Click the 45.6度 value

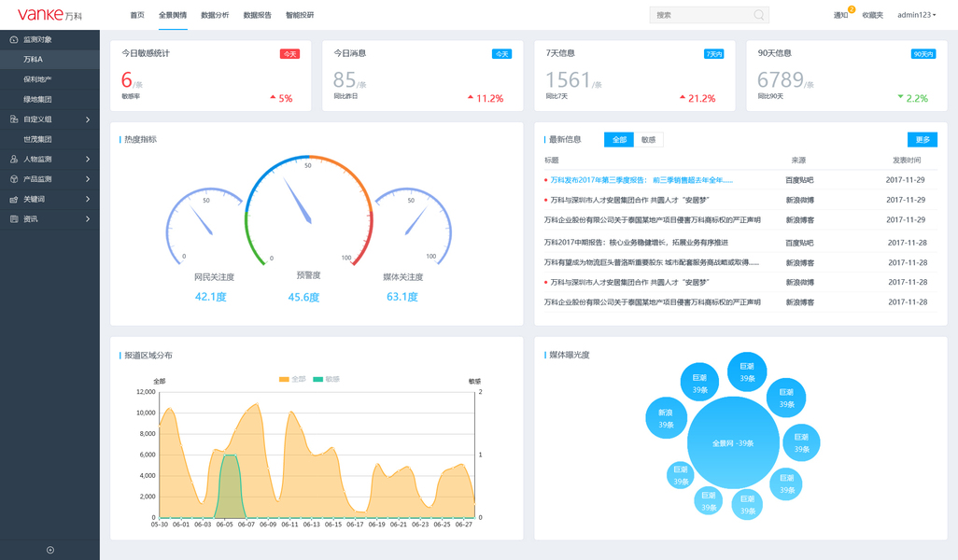click(303, 298)
